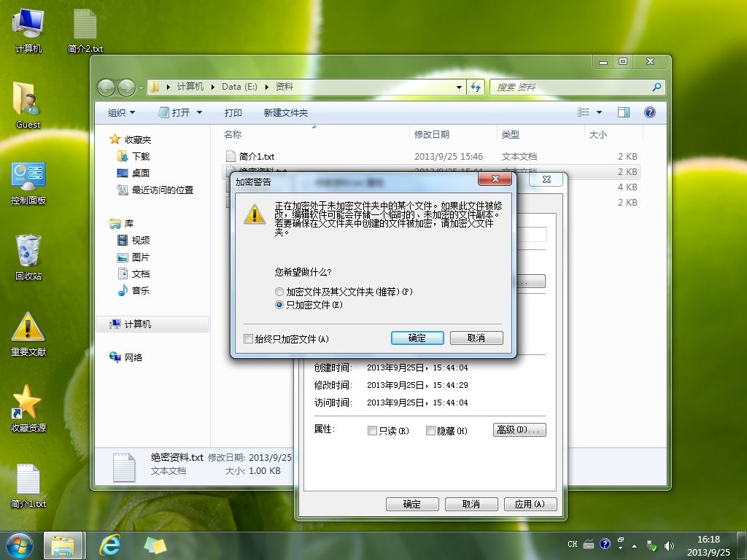Click the Windows Start orb
Screen dimensions: 747x560
coord(19,545)
